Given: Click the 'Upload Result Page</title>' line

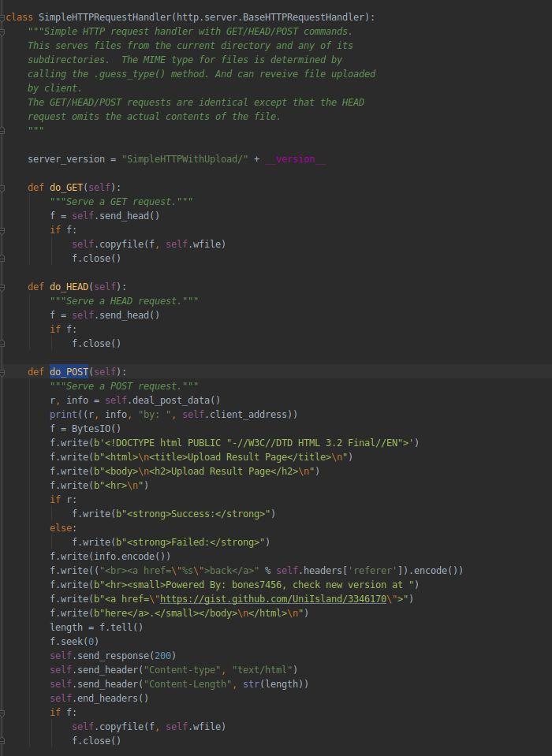Looking at the screenshot, I should (x=201, y=457).
